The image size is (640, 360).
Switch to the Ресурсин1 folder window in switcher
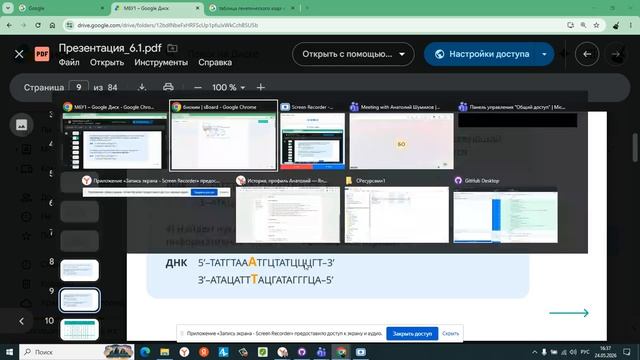397,209
